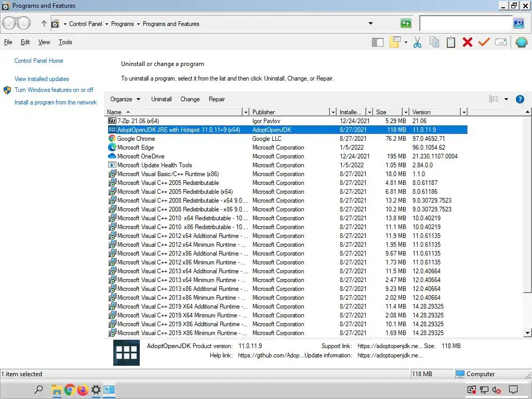This screenshot has height=399, width=532.
Task: Select the Google Chrome row
Action: tap(287, 138)
